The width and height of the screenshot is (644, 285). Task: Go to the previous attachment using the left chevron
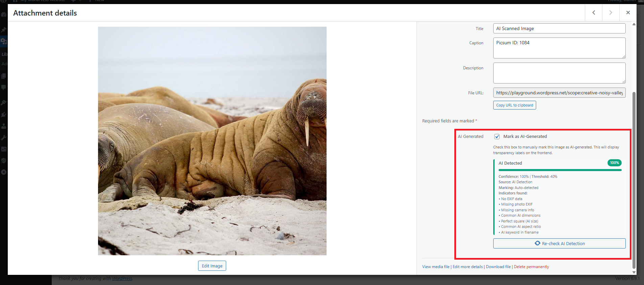(594, 13)
